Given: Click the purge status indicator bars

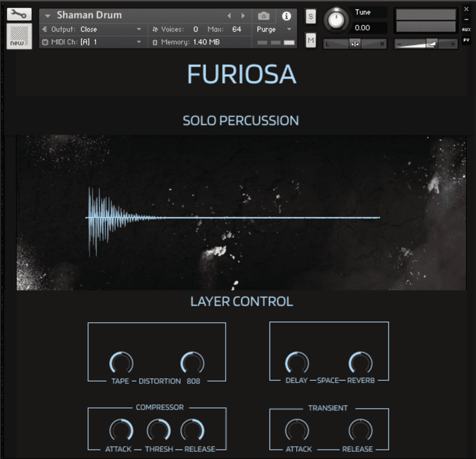Looking at the screenshot, I should tap(275, 42).
